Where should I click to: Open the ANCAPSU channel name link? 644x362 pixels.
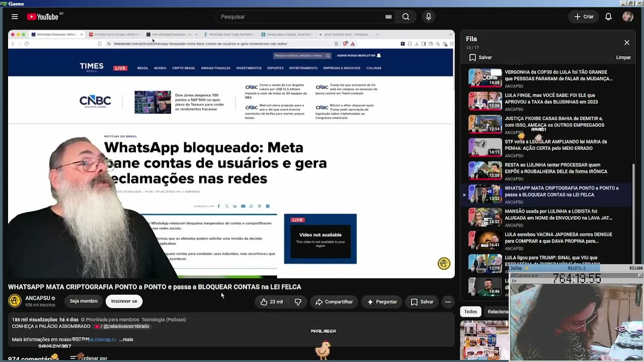point(38,298)
